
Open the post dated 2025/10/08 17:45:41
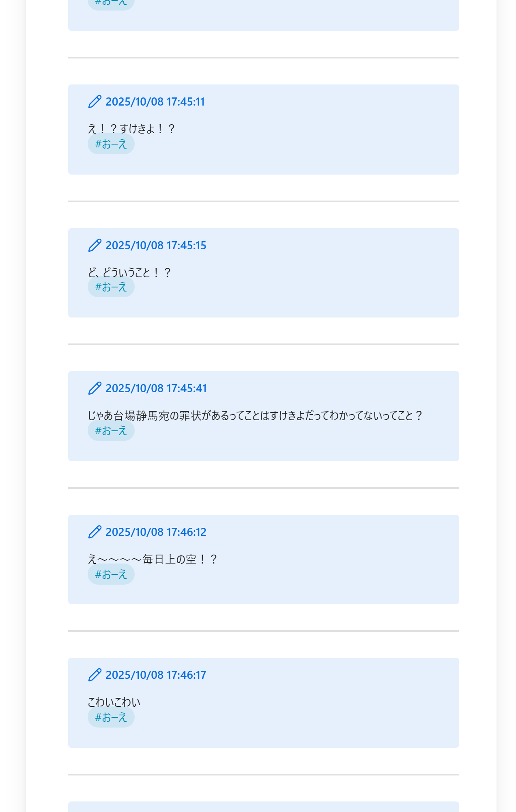(156, 388)
